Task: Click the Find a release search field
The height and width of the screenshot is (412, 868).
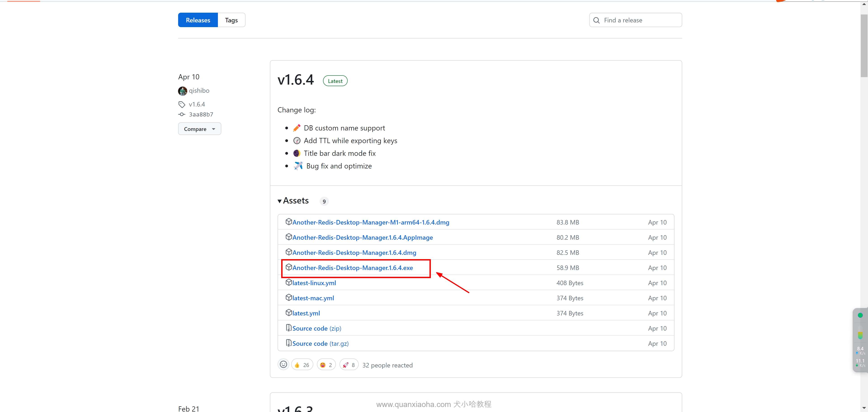Action: click(x=635, y=20)
